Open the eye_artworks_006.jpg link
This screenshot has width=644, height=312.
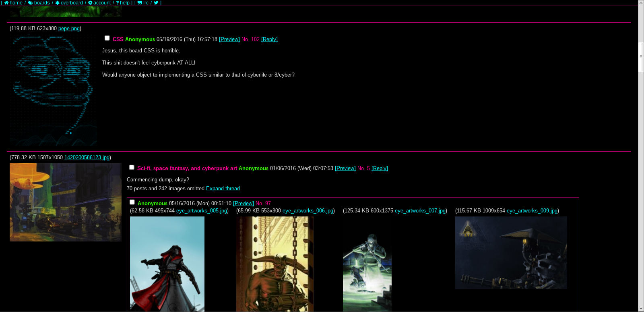308,211
